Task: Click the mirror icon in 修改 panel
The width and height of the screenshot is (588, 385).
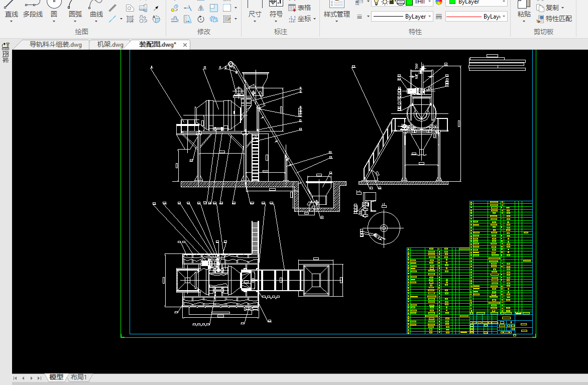Action: pos(200,8)
